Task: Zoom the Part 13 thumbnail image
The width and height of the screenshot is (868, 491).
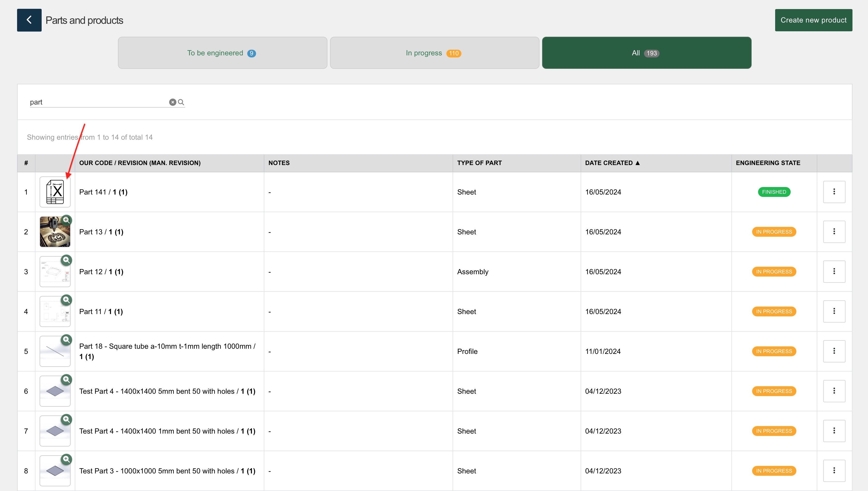Action: click(66, 220)
